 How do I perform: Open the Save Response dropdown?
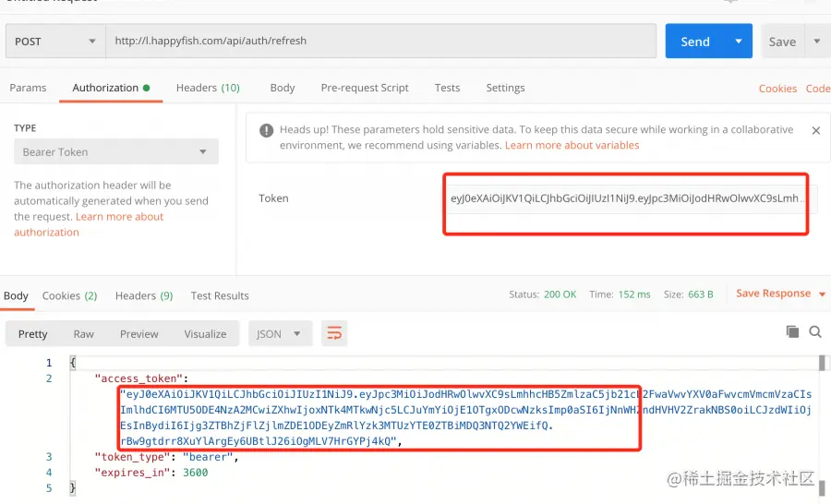[x=780, y=294]
